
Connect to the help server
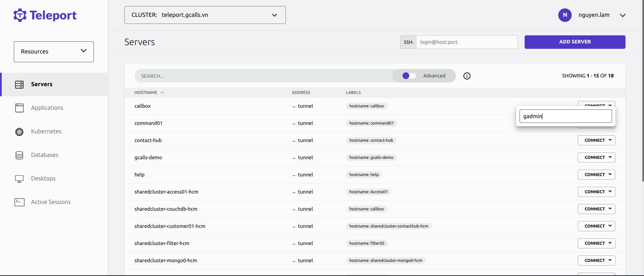596,175
